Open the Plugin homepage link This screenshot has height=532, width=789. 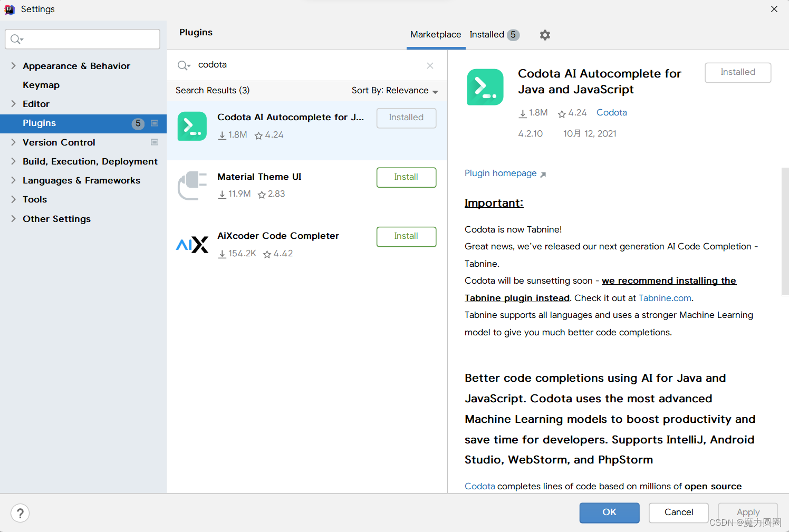point(501,173)
